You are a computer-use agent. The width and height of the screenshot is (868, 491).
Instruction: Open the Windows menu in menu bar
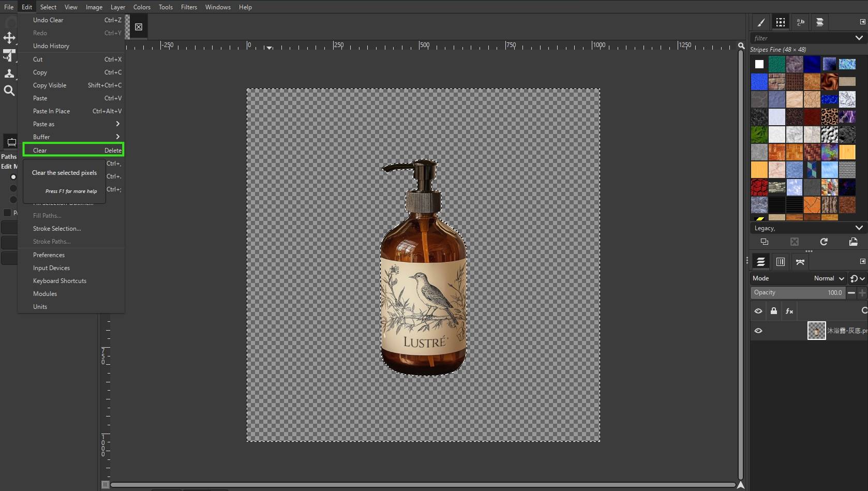click(218, 7)
